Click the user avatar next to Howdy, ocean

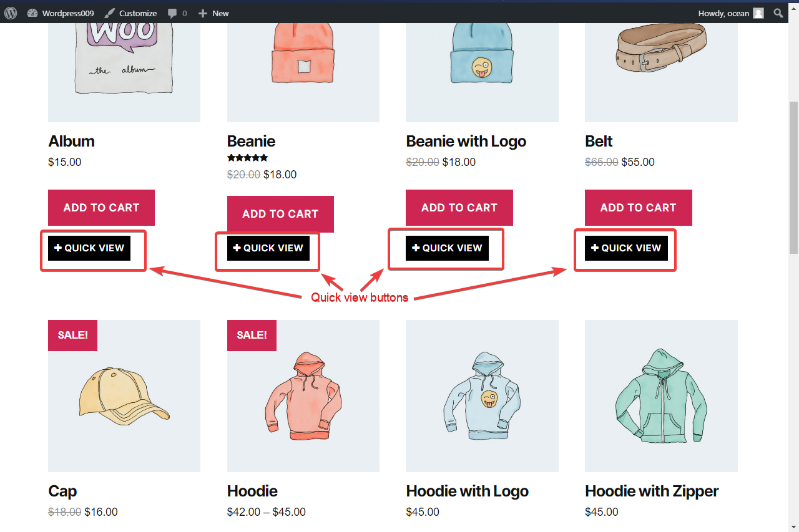tap(757, 12)
